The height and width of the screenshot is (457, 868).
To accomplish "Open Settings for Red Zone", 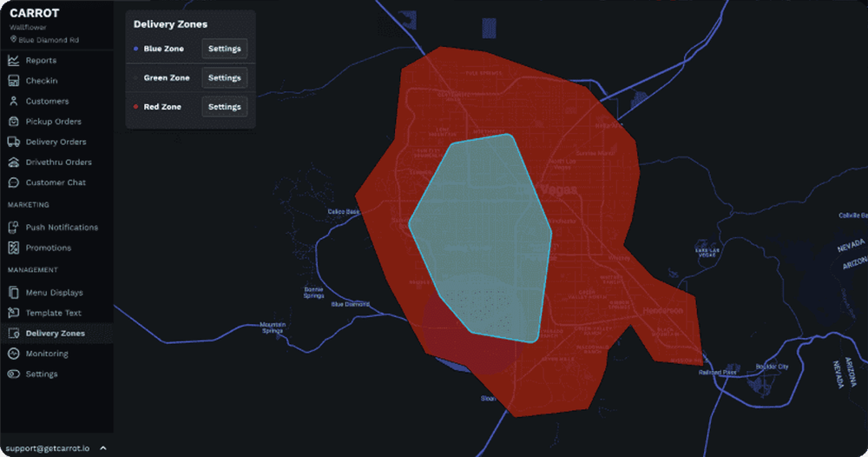I will click(224, 107).
